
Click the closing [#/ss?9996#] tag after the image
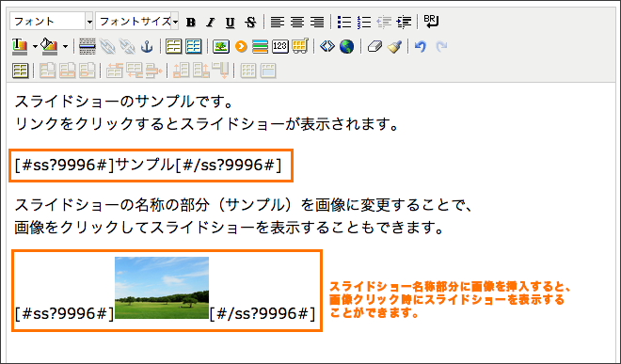[x=263, y=314]
